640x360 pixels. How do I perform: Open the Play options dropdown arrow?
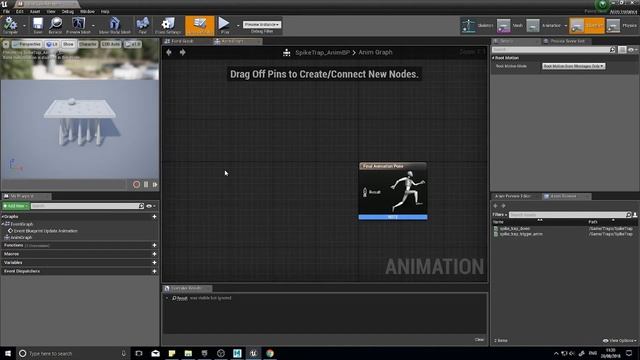click(x=238, y=25)
